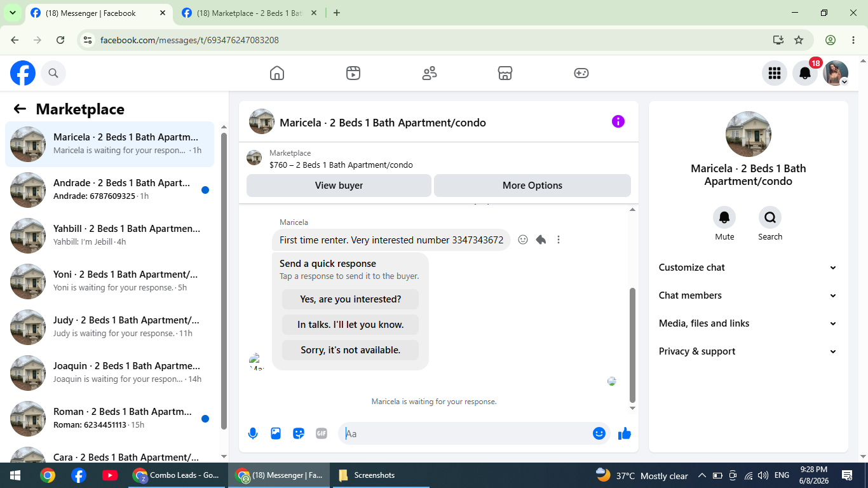
Task: Open the $760 Marketplace listing link
Action: coord(341,165)
